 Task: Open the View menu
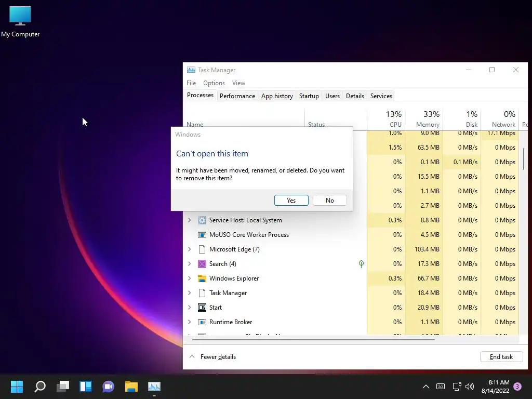pyautogui.click(x=238, y=83)
